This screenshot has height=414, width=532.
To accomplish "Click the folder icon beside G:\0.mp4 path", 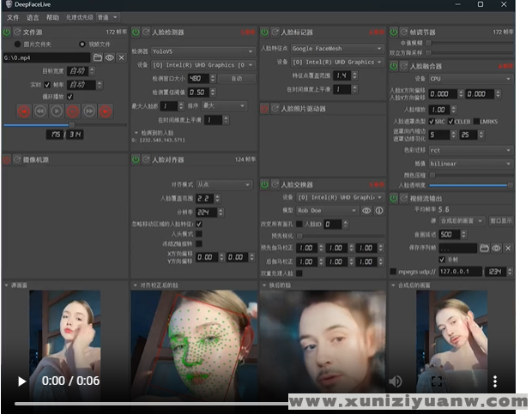I will coord(97,57).
